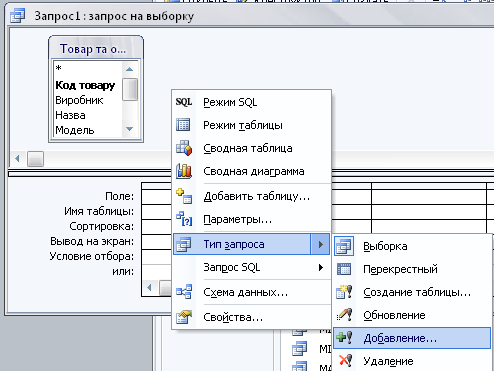
Task: Expand the Запрос SQL submenu arrow
Action: (321, 267)
